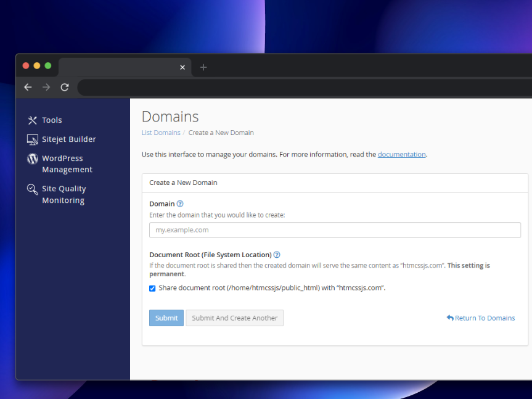This screenshot has height=399, width=532.
Task: Uncheck the Share document root checkbox
Action: click(152, 288)
